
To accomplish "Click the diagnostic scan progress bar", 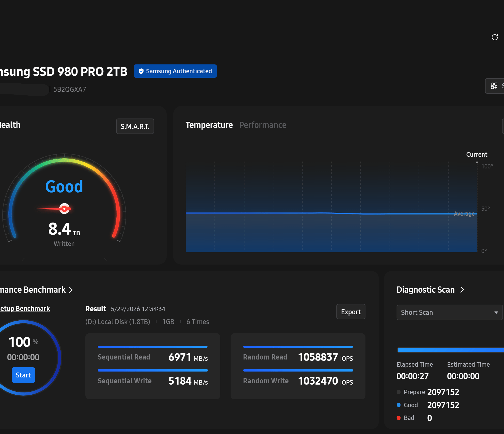I will click(x=450, y=350).
